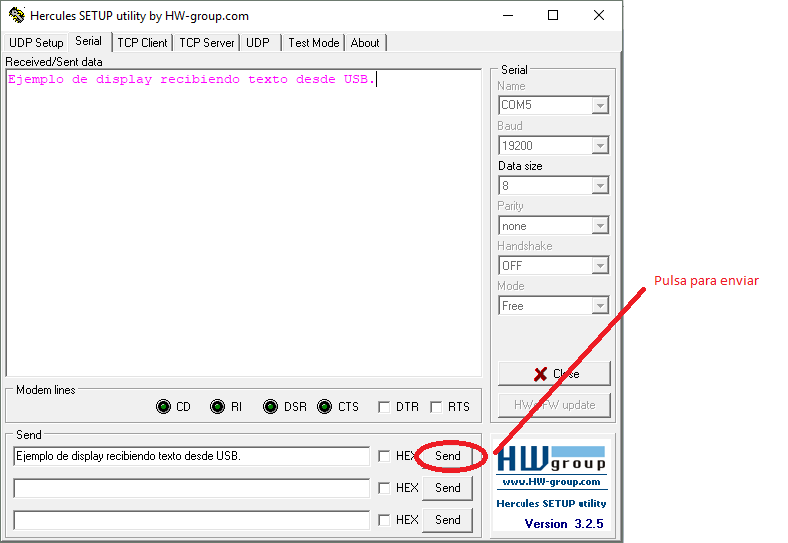Open the UDP tab
This screenshot has width=788, height=543.
point(258,43)
